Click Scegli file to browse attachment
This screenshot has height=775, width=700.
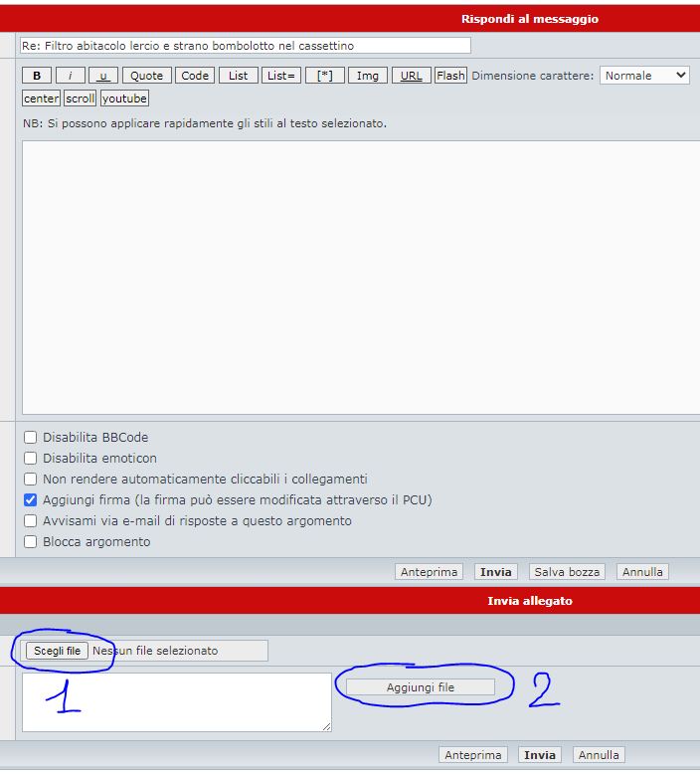(x=58, y=651)
